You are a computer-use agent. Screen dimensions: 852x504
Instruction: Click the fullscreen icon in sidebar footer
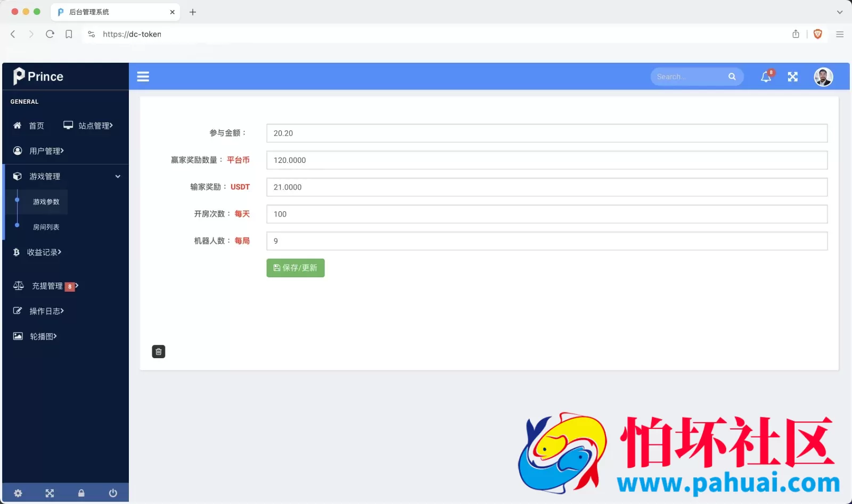tap(50, 493)
